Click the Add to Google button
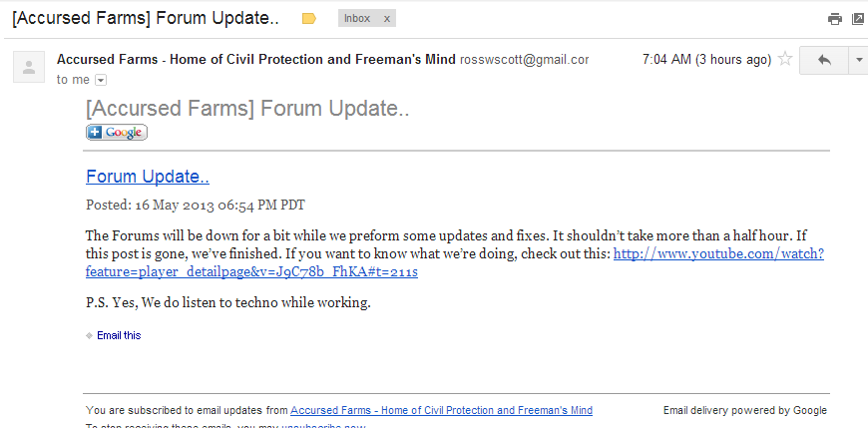 click(117, 132)
